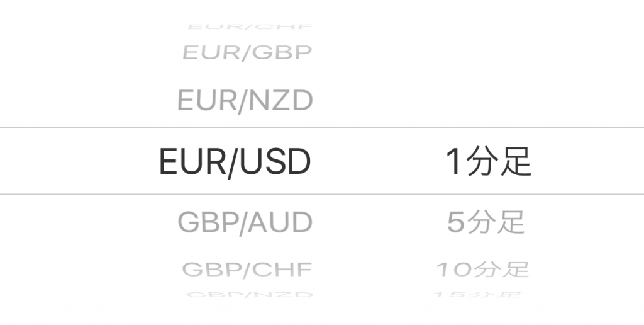Click the pound to Swiss franc pair

(x=247, y=270)
